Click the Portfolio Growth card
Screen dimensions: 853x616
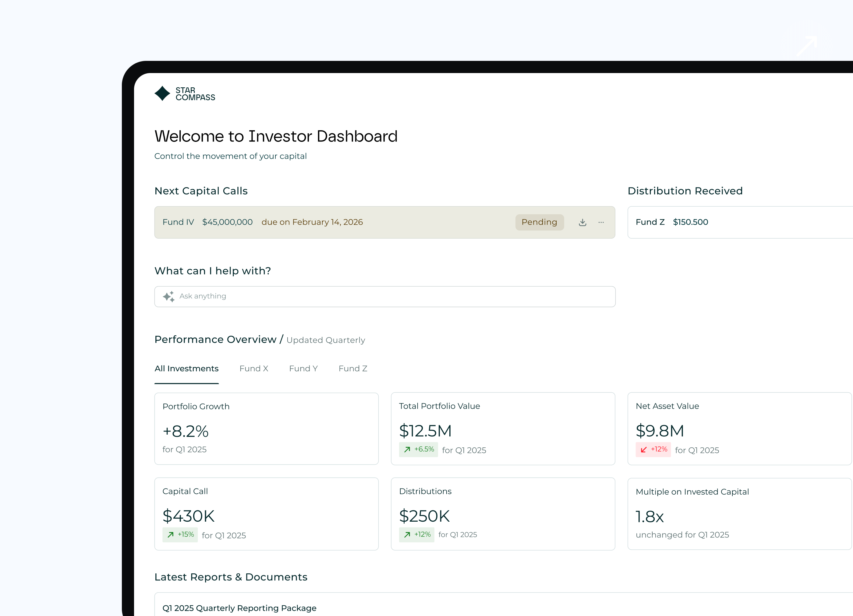[x=266, y=429]
